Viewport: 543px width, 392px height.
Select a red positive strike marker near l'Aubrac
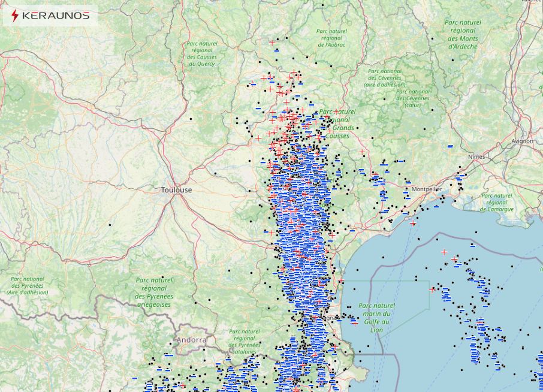(x=273, y=43)
